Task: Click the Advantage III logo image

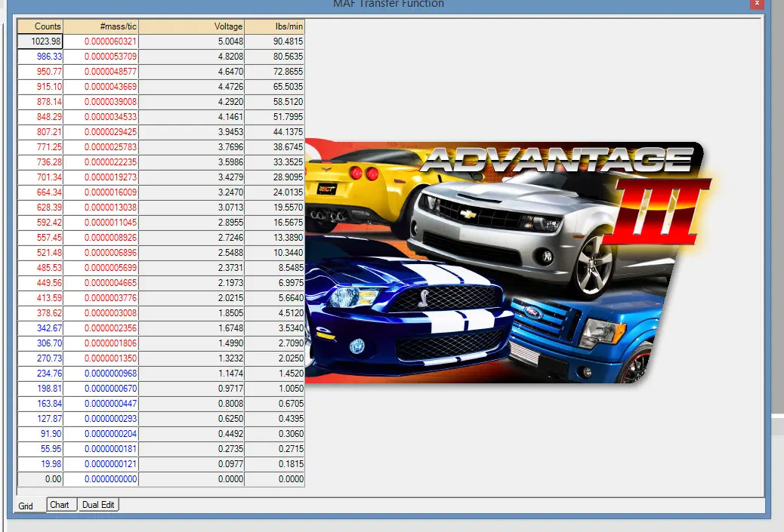Action: click(508, 262)
